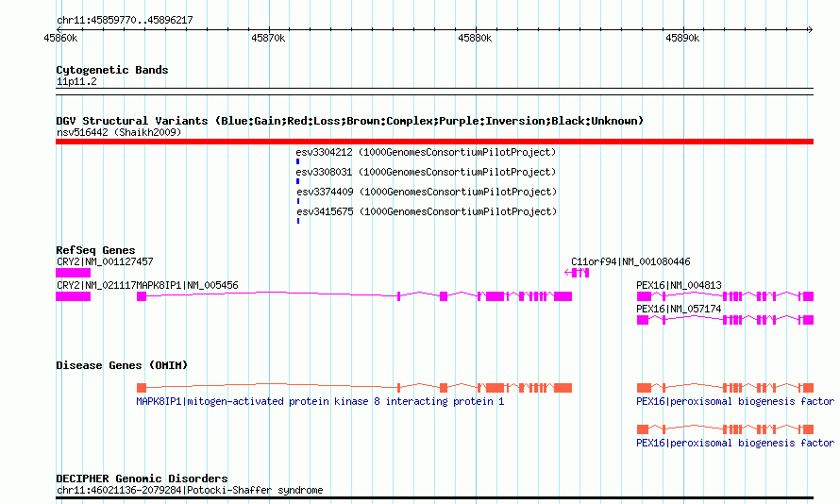Select the PEX16 NM_057174 first exon block
840x504 pixels.
point(643,320)
